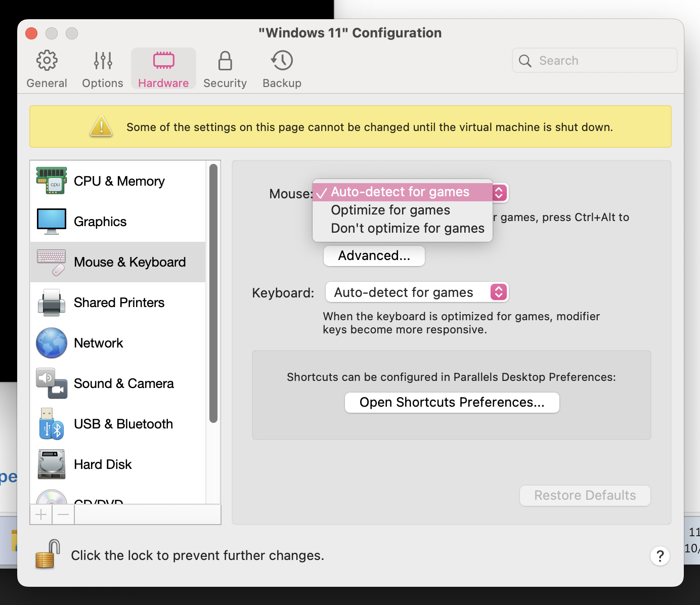The height and width of the screenshot is (605, 700).
Task: Select the Network globe icon
Action: (x=52, y=343)
